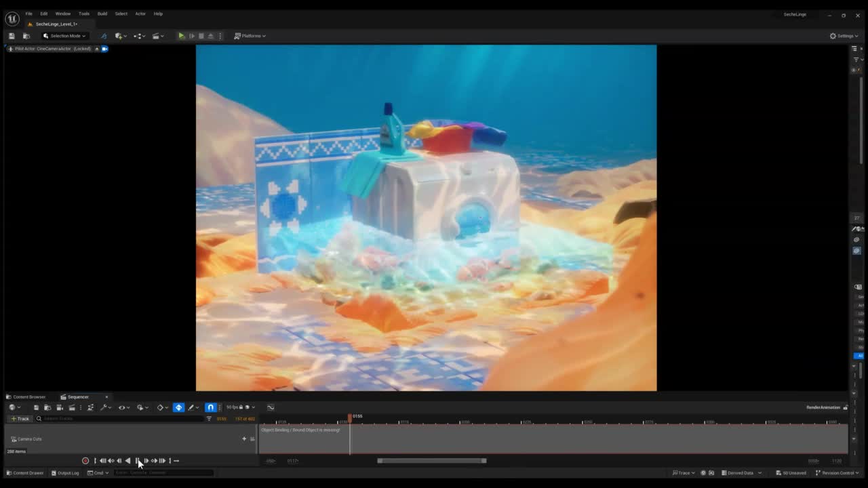Click the camera icon in the Sequencer toolbar
This screenshot has height=488, width=868.
pos(60,407)
